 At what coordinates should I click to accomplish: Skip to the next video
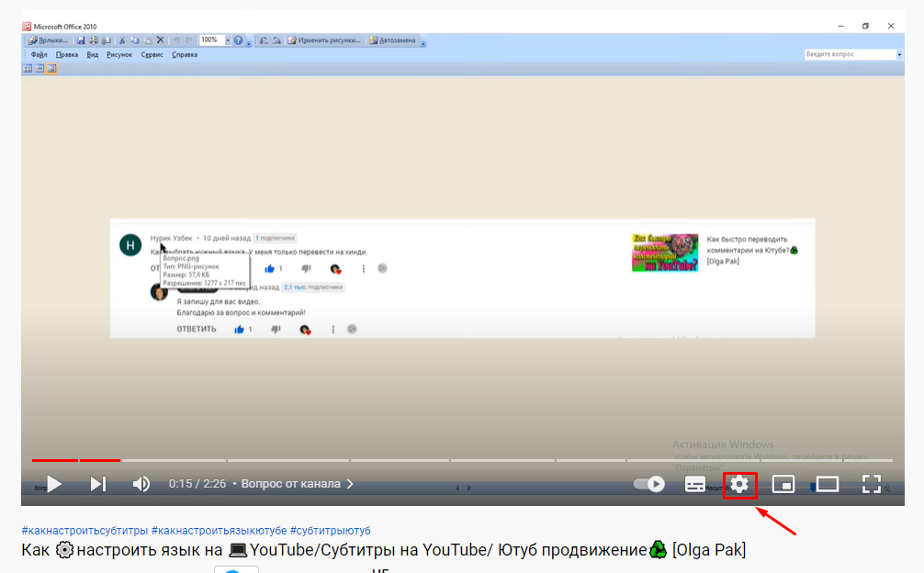tap(98, 484)
